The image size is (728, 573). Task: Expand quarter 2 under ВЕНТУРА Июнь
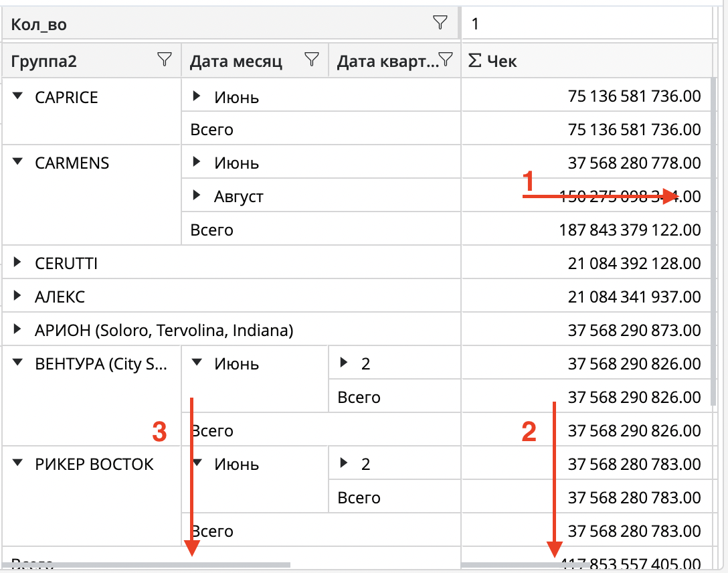point(344,363)
